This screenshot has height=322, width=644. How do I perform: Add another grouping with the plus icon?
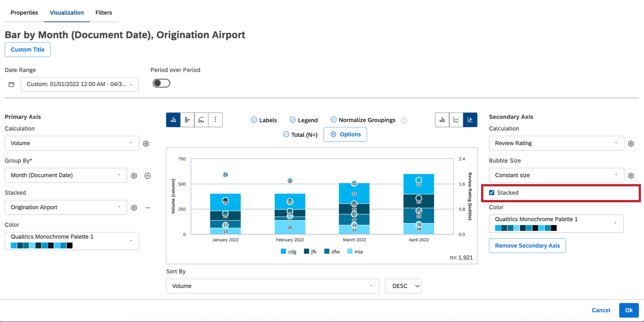pyautogui.click(x=148, y=176)
